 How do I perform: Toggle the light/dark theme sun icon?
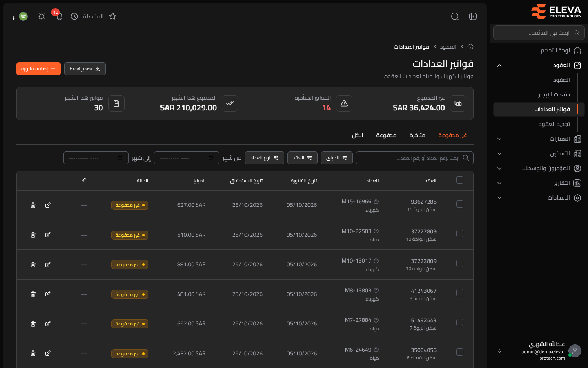coord(42,16)
